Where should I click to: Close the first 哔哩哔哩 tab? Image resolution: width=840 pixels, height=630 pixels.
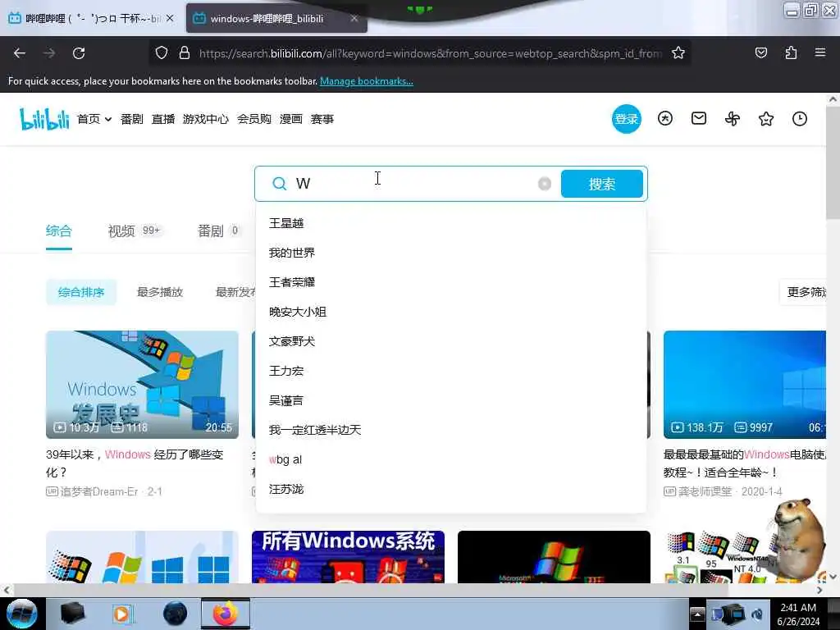(170, 18)
